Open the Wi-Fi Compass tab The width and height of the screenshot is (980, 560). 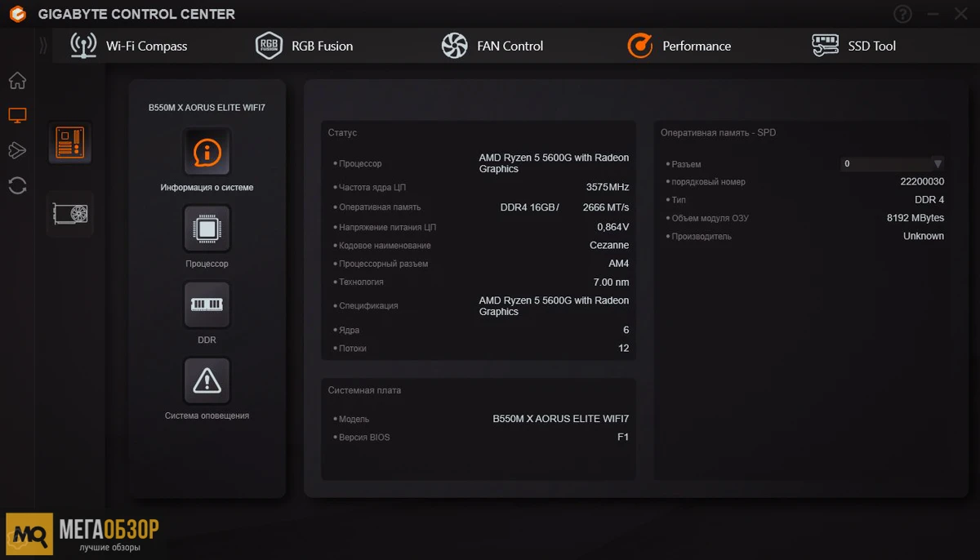pos(129,46)
